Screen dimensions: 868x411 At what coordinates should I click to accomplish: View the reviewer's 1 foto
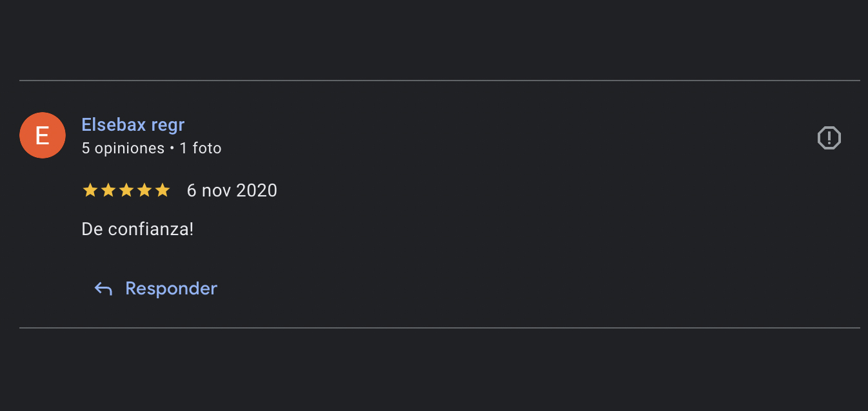tap(201, 149)
